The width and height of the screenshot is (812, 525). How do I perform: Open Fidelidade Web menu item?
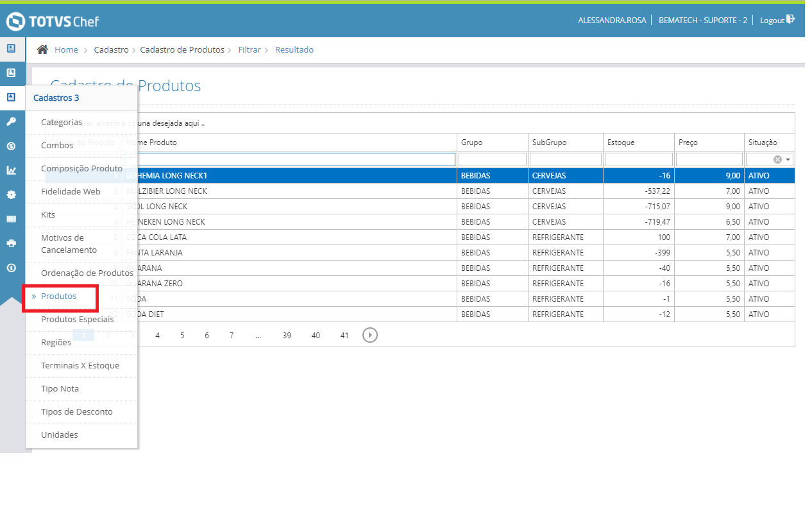point(71,191)
